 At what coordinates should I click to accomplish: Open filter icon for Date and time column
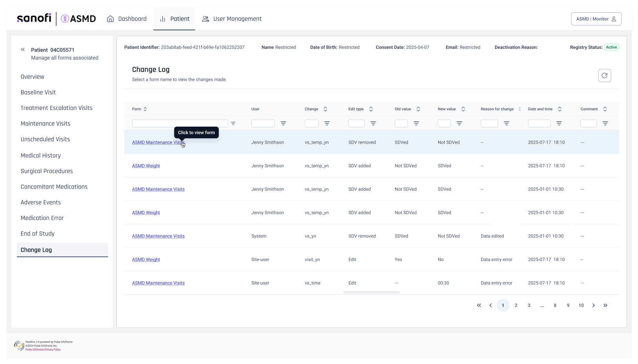point(559,123)
